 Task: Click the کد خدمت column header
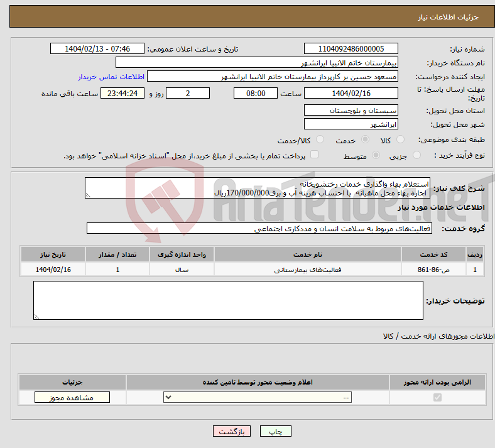(434, 254)
